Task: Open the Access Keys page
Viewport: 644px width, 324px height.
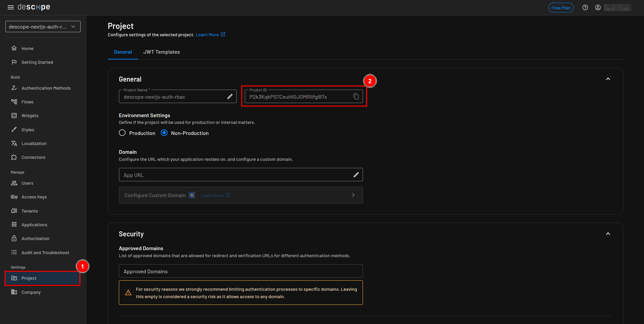Action: pos(34,197)
